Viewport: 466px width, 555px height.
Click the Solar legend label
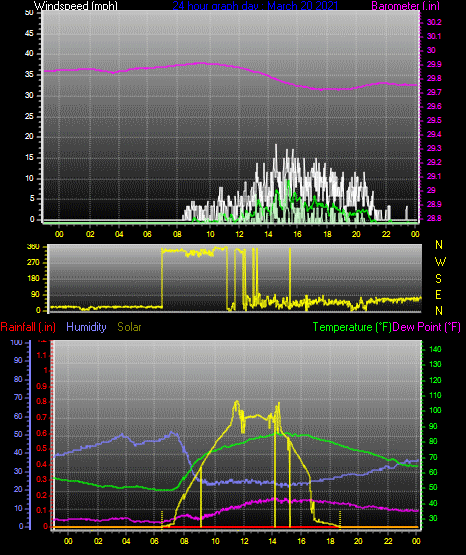(x=129, y=327)
